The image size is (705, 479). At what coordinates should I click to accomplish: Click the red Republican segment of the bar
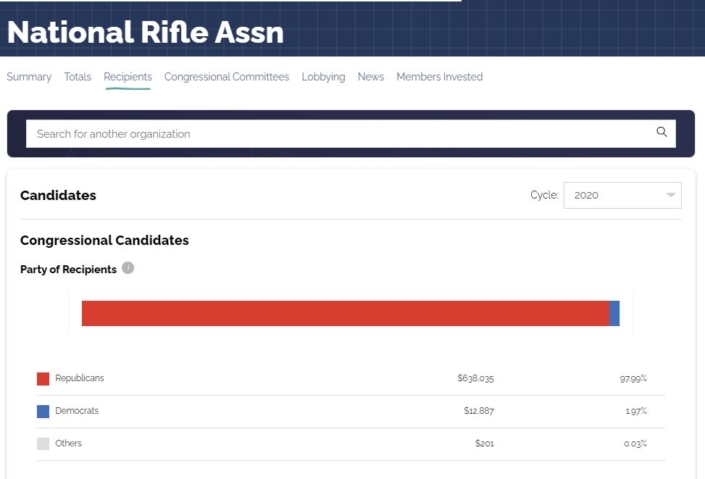pos(345,313)
